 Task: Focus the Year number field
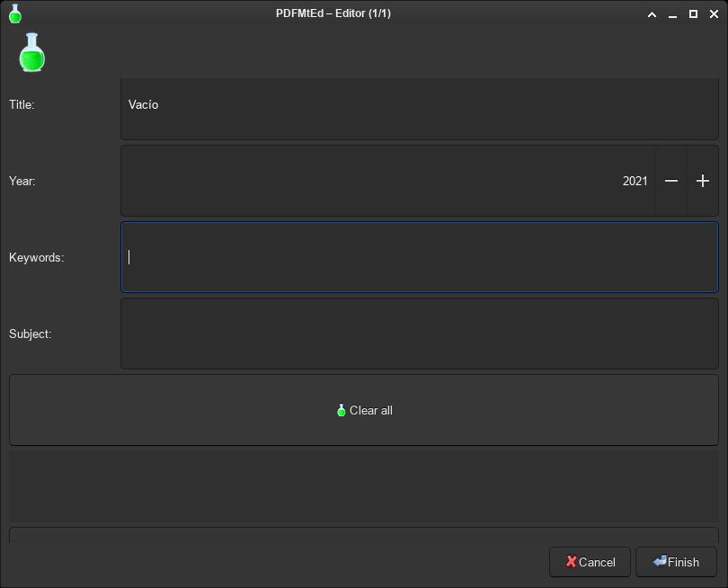387,181
